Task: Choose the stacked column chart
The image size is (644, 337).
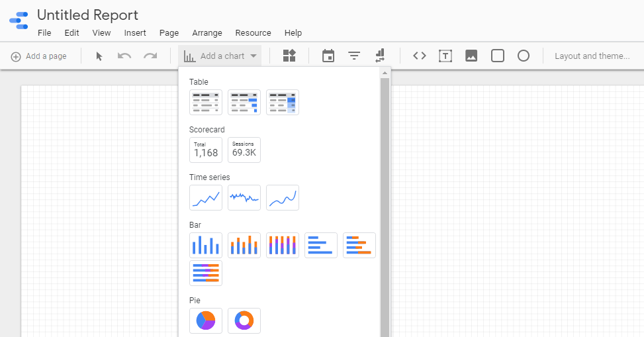Action: (244, 246)
